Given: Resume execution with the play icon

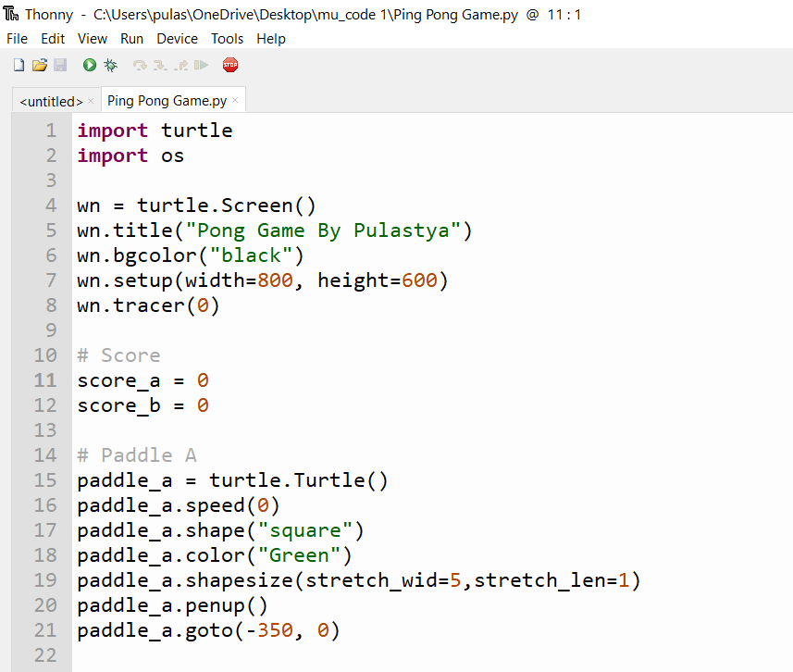Looking at the screenshot, I should 201,65.
